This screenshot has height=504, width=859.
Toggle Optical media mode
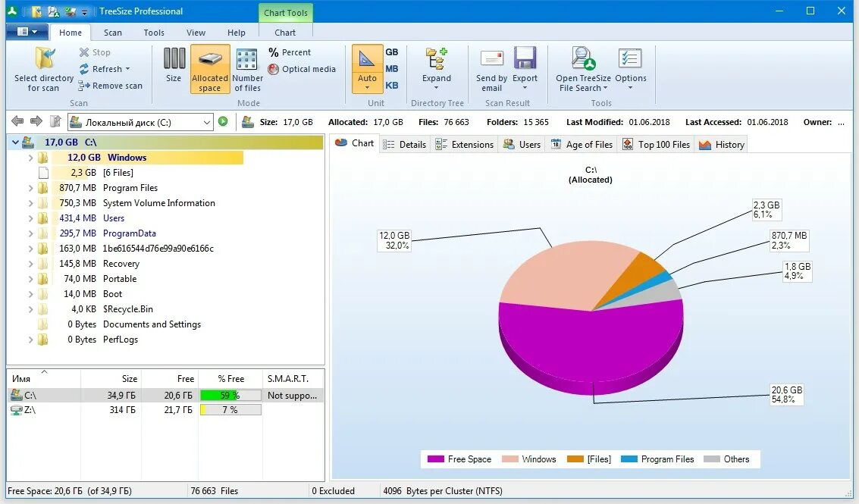tap(302, 69)
